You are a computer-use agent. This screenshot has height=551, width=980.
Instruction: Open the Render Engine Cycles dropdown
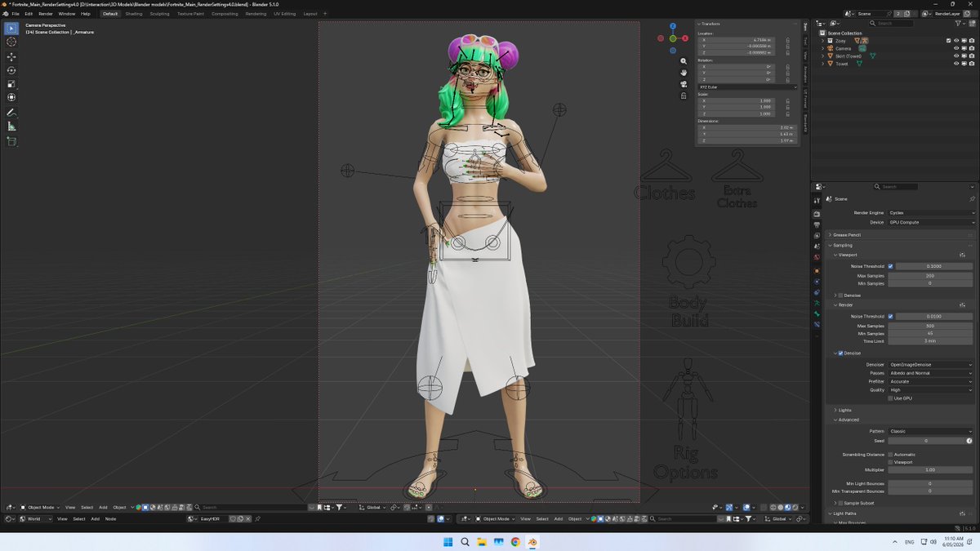931,213
